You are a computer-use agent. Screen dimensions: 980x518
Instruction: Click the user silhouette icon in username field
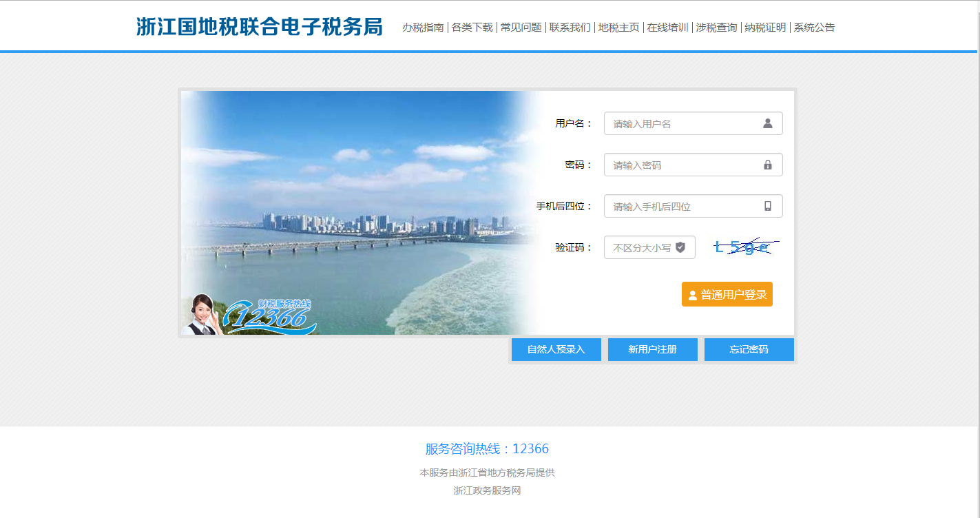pyautogui.click(x=768, y=123)
